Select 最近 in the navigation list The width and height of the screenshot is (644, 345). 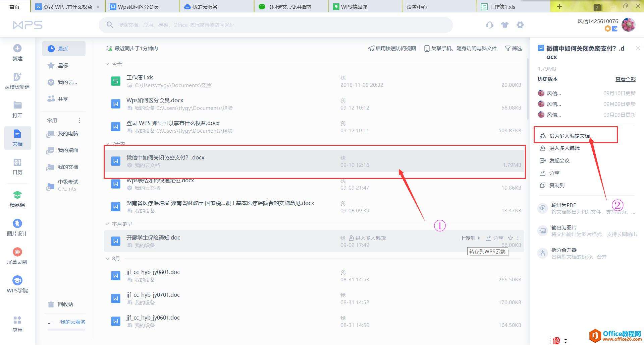click(x=64, y=49)
